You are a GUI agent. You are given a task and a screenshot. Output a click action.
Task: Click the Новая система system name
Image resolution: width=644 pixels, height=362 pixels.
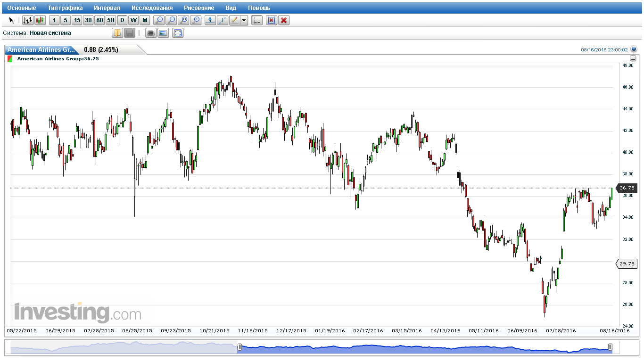[x=50, y=33]
